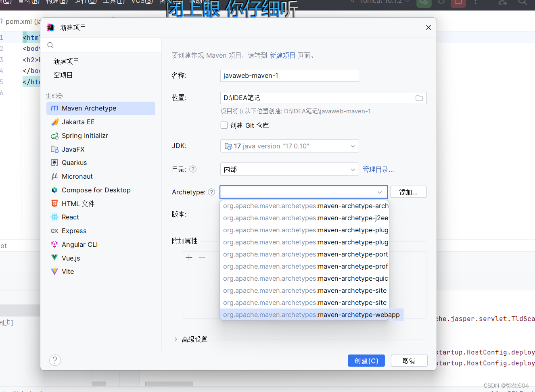
Task: Click add property plus icon
Action: (189, 257)
